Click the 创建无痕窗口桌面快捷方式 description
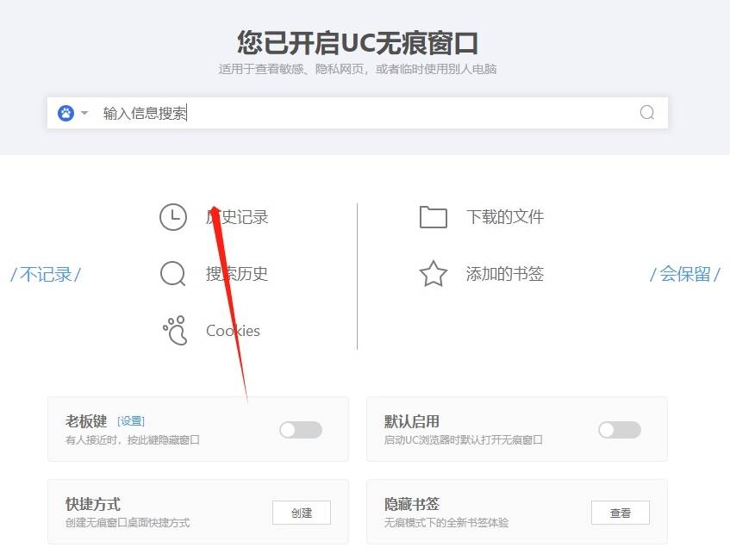The height and width of the screenshot is (560, 730). [x=128, y=523]
